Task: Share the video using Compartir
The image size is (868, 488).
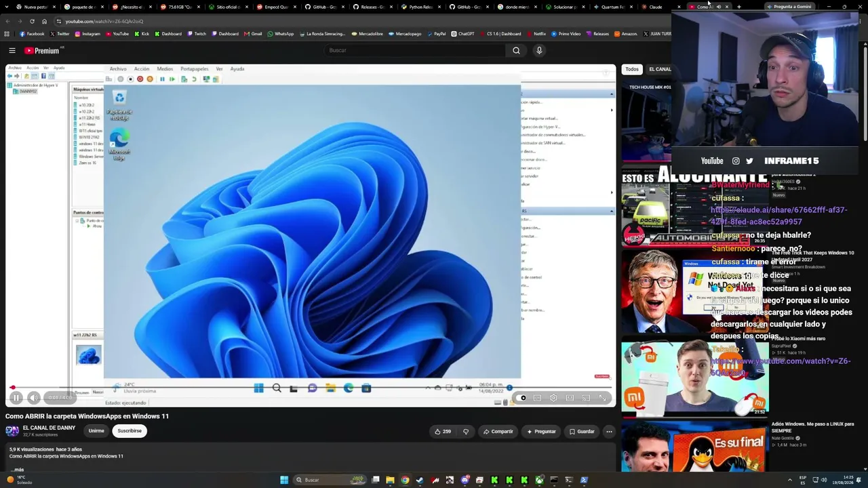Action: [498, 431]
